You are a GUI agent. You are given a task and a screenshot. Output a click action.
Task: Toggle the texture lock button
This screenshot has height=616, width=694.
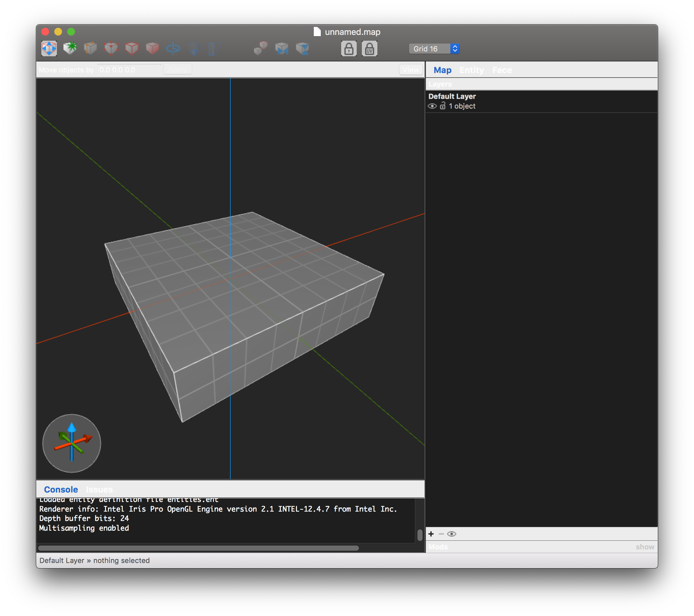point(349,48)
